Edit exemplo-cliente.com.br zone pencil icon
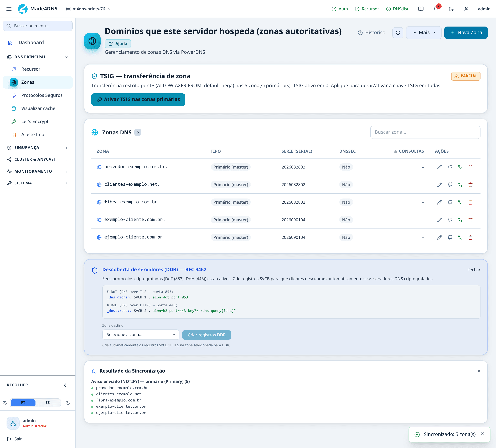 pos(439,220)
